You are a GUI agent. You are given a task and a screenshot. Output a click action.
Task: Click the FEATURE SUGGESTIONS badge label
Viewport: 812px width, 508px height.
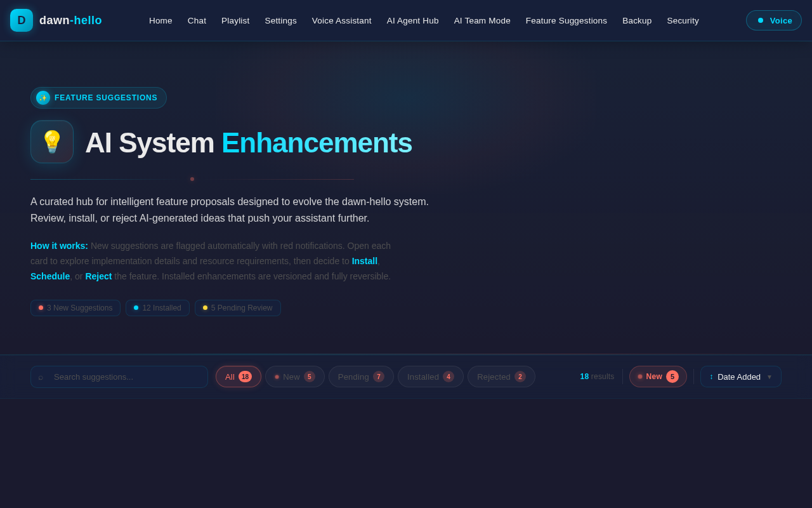(106, 98)
